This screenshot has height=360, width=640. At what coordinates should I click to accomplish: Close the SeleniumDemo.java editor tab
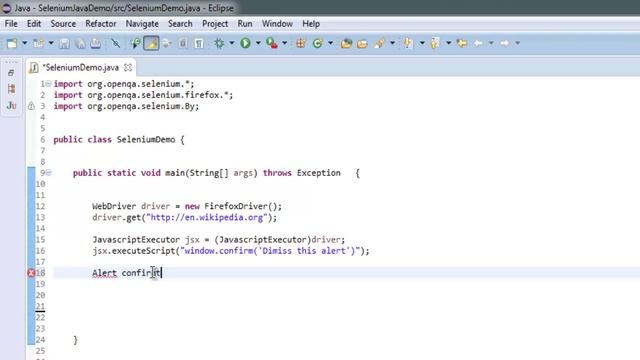pyautogui.click(x=128, y=67)
